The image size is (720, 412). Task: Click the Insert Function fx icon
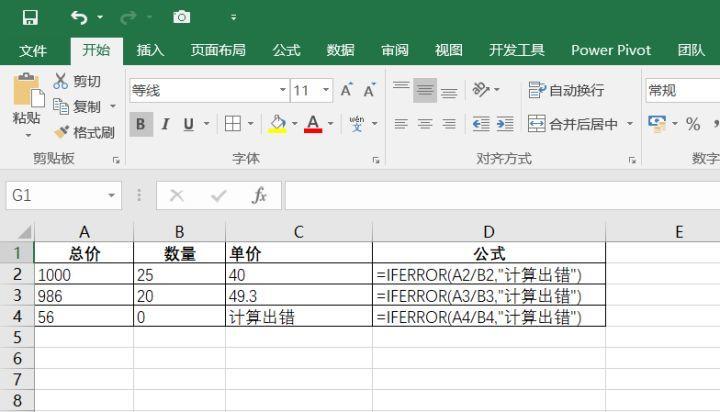(x=259, y=196)
